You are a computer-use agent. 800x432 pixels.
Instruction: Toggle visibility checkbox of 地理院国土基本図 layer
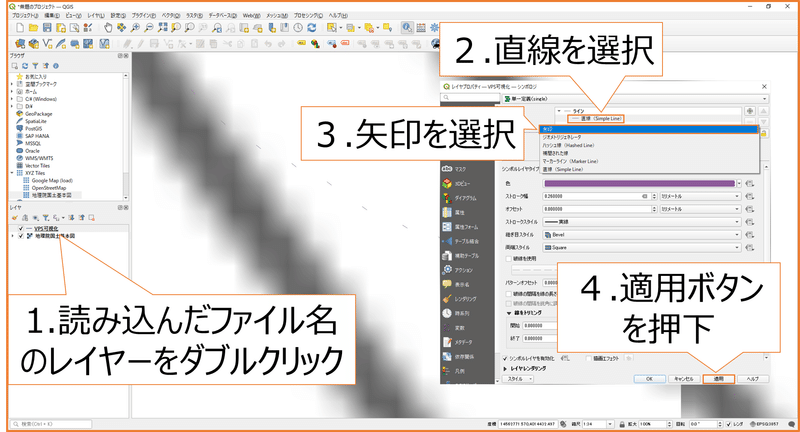[x=21, y=236]
